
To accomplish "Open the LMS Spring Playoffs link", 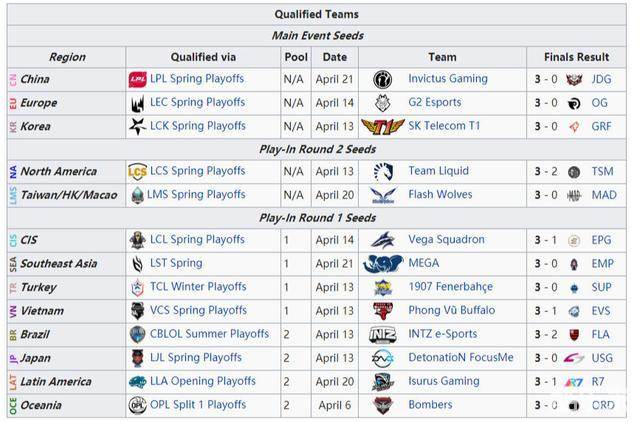I will 198,195.
